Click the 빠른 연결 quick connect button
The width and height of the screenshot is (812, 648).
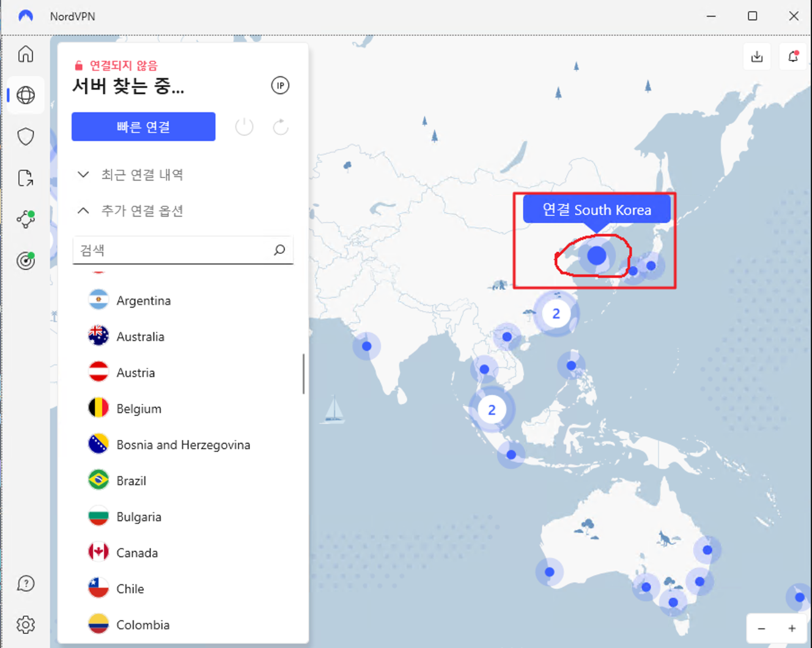pos(143,127)
